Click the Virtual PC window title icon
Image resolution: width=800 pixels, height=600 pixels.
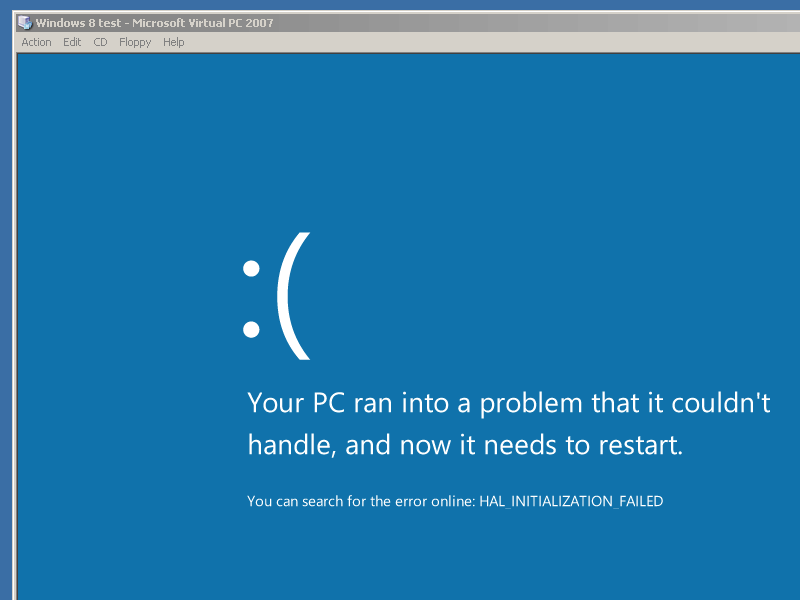24,23
